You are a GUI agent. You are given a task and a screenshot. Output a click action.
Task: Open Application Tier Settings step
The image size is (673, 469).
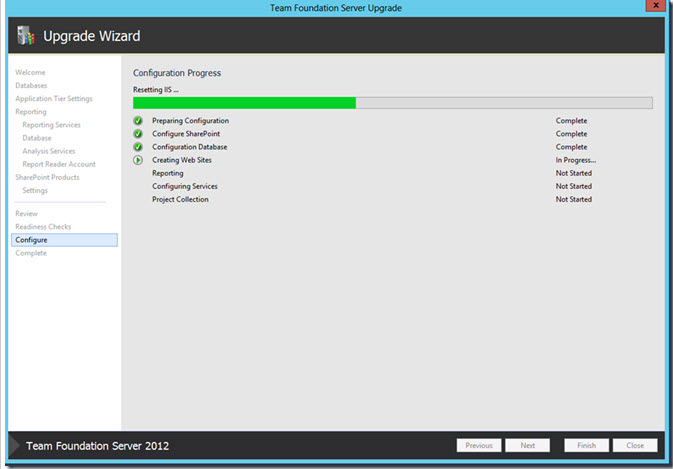point(54,99)
